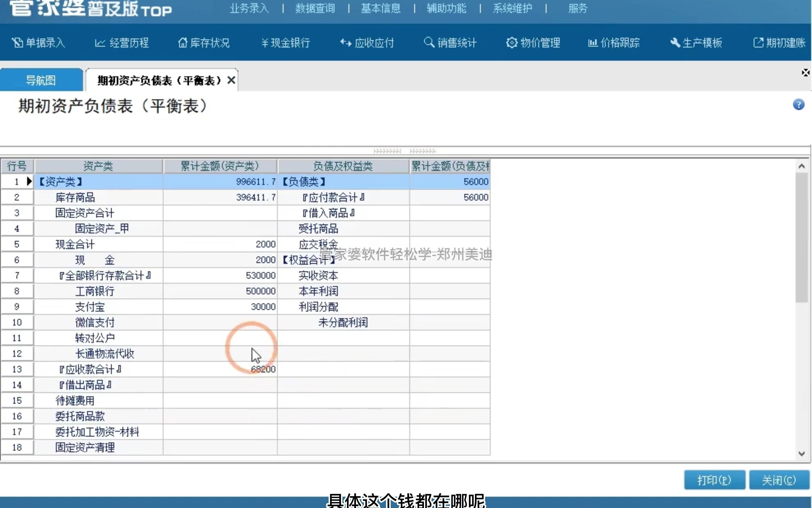Open 物价管理 gear icon
Image resolution: width=812 pixels, height=508 pixels.
coord(512,43)
